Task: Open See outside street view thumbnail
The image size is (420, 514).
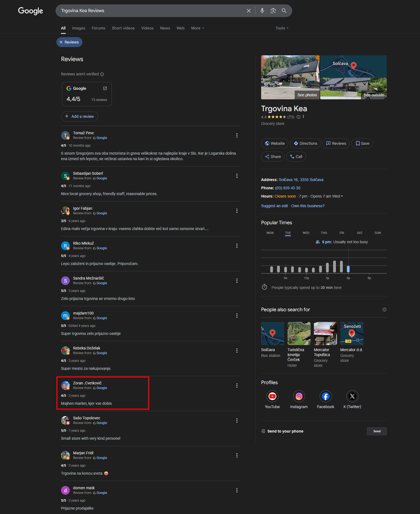Action: (353, 89)
